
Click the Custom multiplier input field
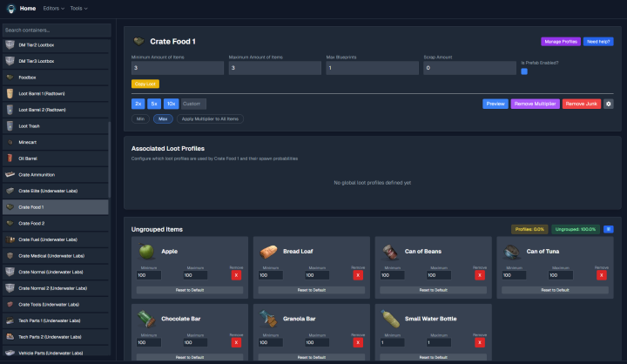[193, 104]
